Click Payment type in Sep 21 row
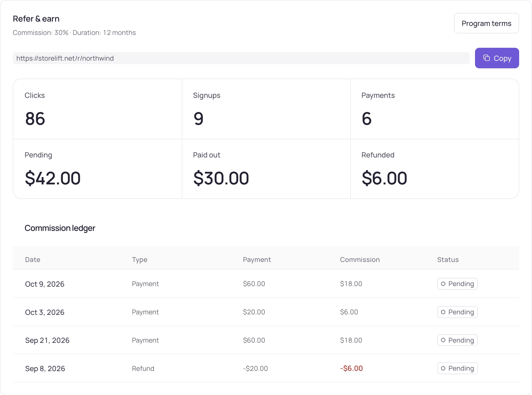532x395 pixels. pyautogui.click(x=145, y=340)
